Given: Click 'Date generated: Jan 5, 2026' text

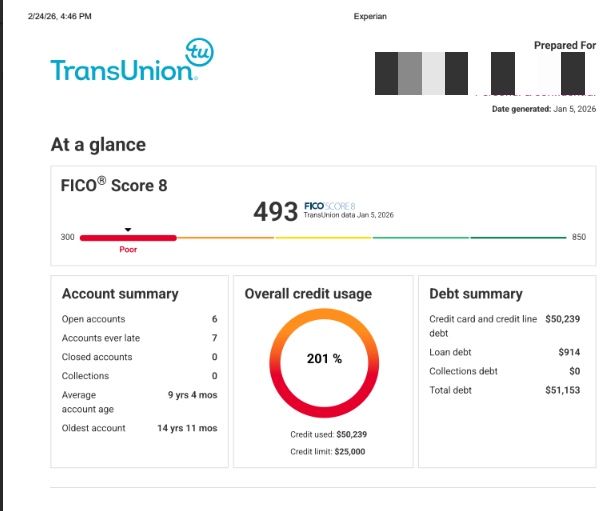Looking at the screenshot, I should (544, 109).
